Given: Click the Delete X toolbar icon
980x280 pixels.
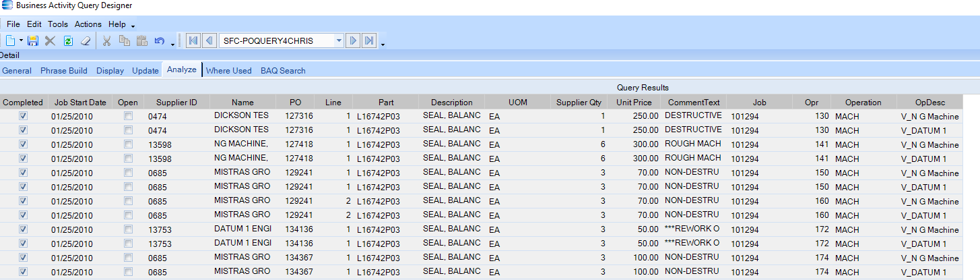Looking at the screenshot, I should tap(50, 41).
